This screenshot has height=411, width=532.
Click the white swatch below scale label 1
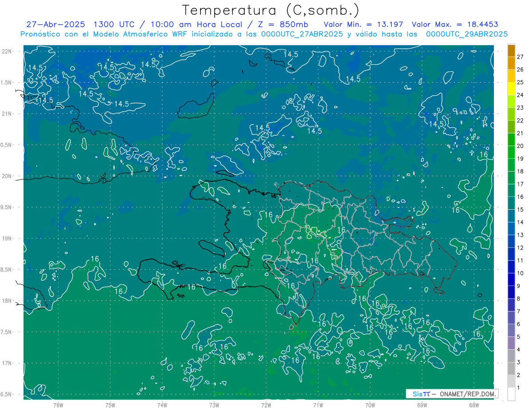[x=511, y=394]
